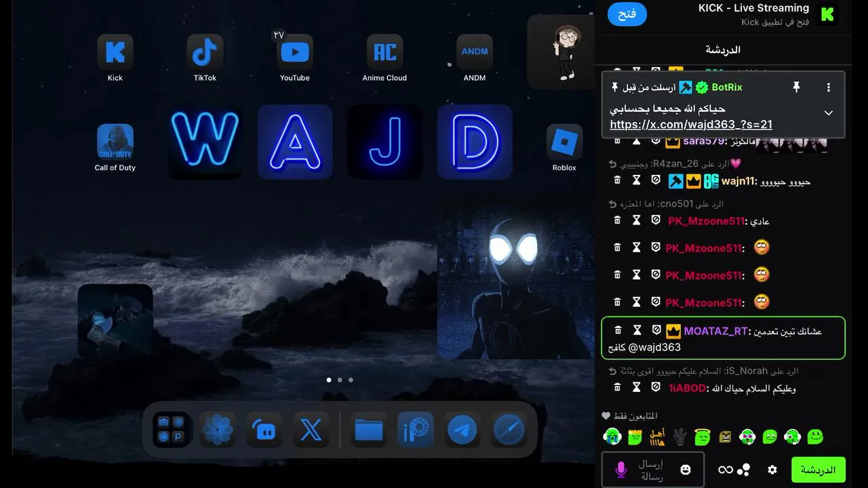Open the Anime Cloud app
The width and height of the screenshot is (868, 488).
click(384, 52)
